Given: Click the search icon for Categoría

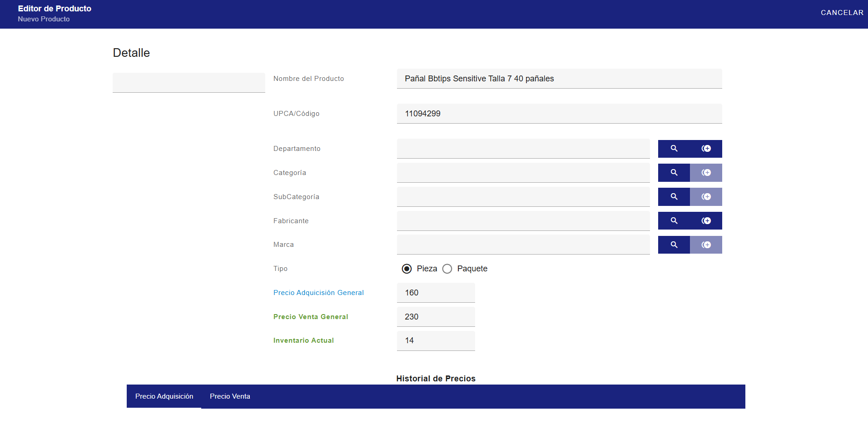Looking at the screenshot, I should (674, 173).
